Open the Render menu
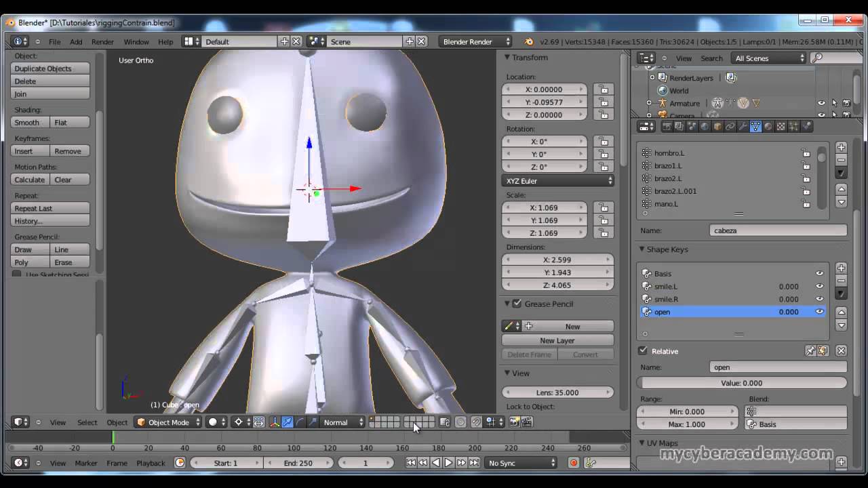The image size is (868, 488). click(102, 42)
